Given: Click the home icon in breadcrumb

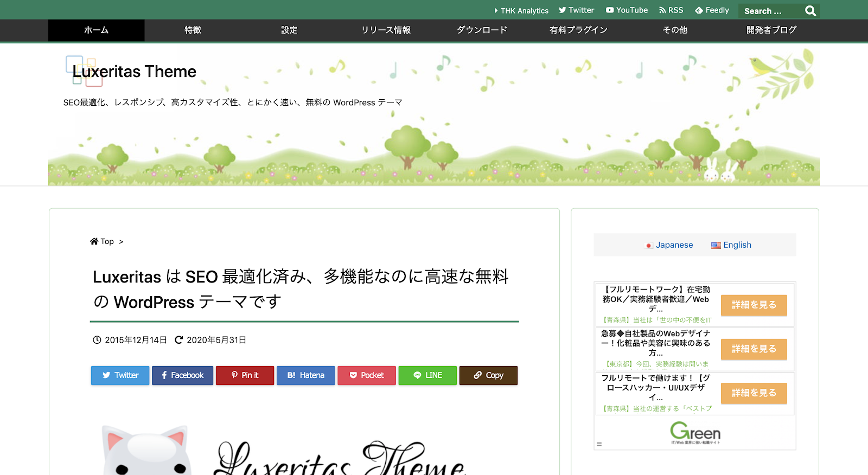Looking at the screenshot, I should pos(94,241).
